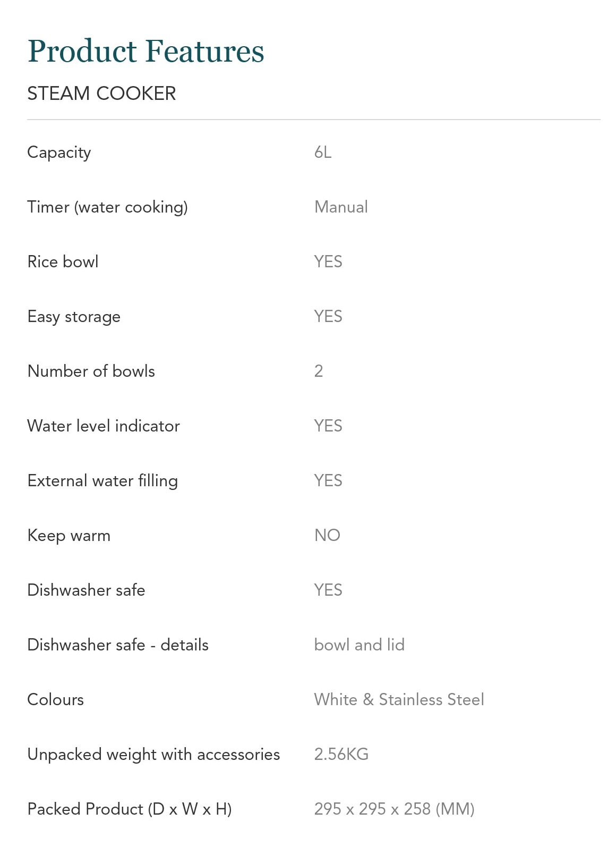Click the Unpacked weight with accessories label
Screen dimensions: 616x863
tap(153, 755)
